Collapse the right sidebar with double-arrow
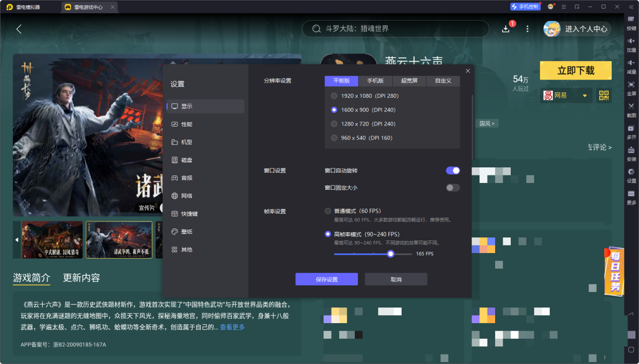 [x=631, y=7]
